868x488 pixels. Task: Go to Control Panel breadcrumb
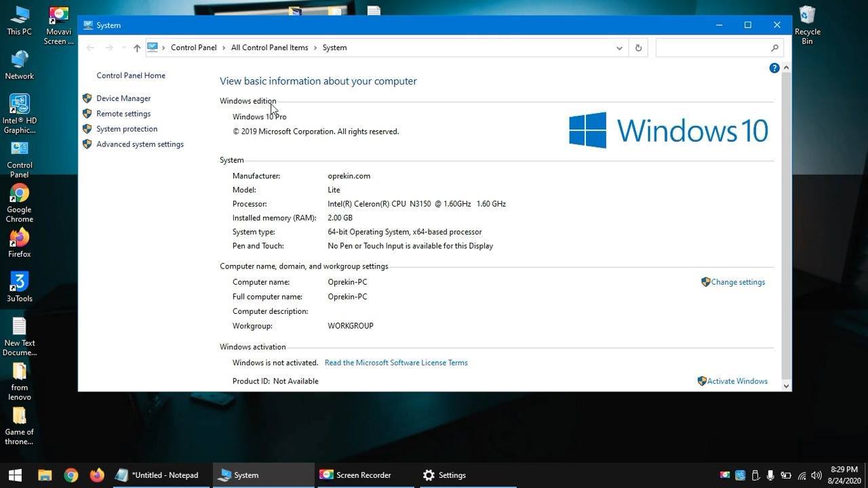(193, 47)
